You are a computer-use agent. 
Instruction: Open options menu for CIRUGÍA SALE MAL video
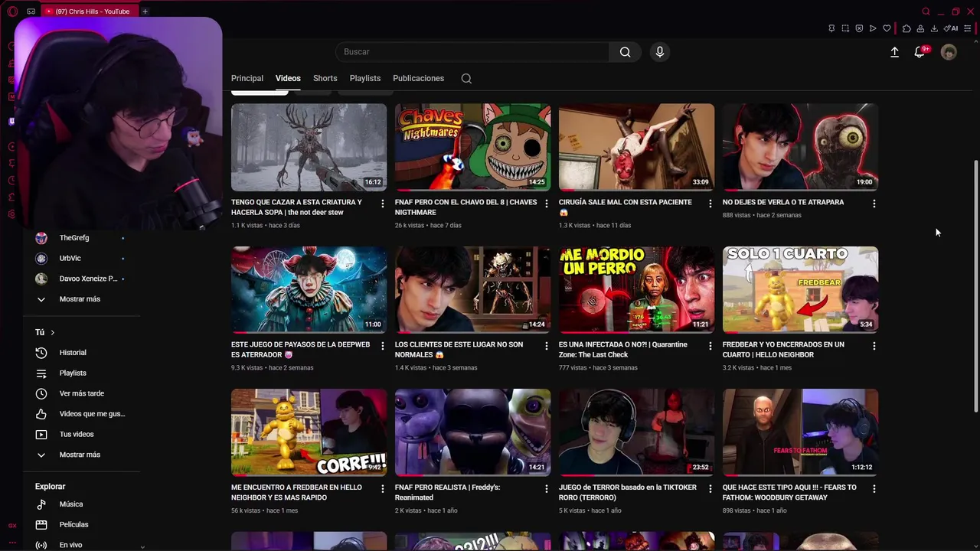[710, 204]
